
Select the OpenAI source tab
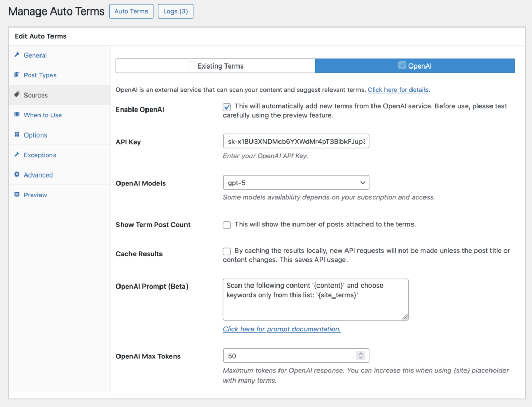pyautogui.click(x=415, y=65)
